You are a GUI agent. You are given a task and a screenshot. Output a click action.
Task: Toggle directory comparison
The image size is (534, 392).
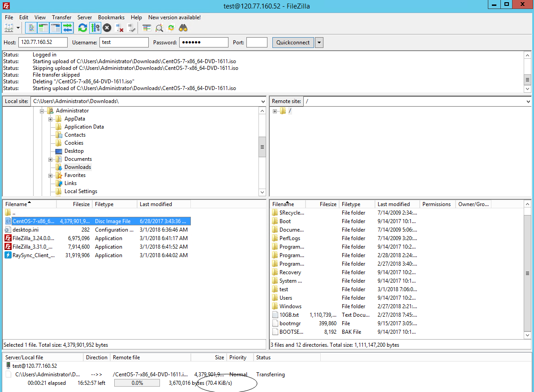159,28
